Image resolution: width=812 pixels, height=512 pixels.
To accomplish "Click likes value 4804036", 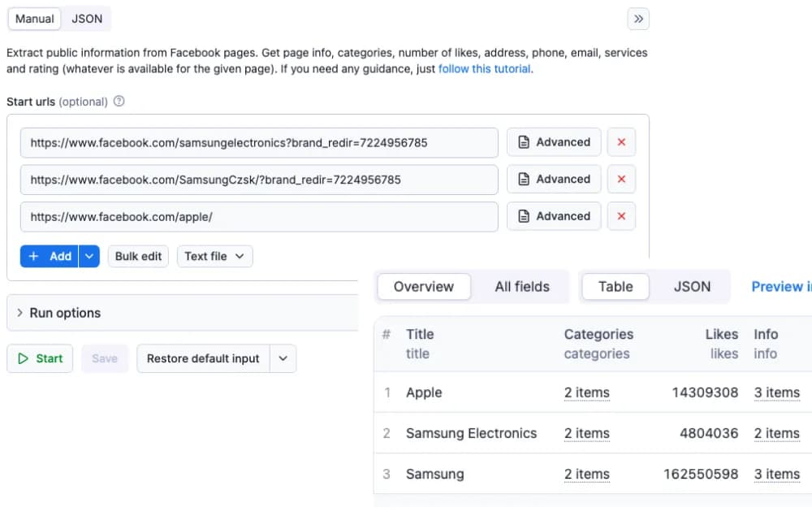I will pos(709,433).
